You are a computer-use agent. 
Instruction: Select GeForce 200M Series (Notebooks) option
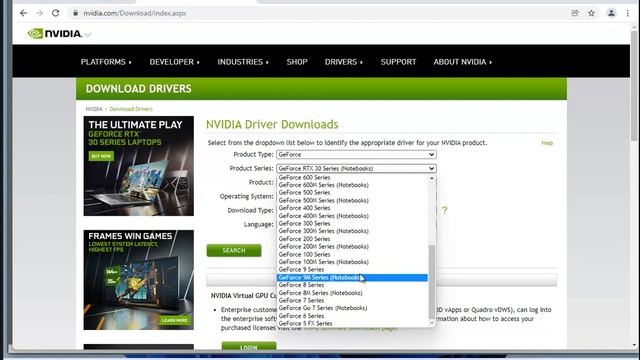[x=352, y=247]
